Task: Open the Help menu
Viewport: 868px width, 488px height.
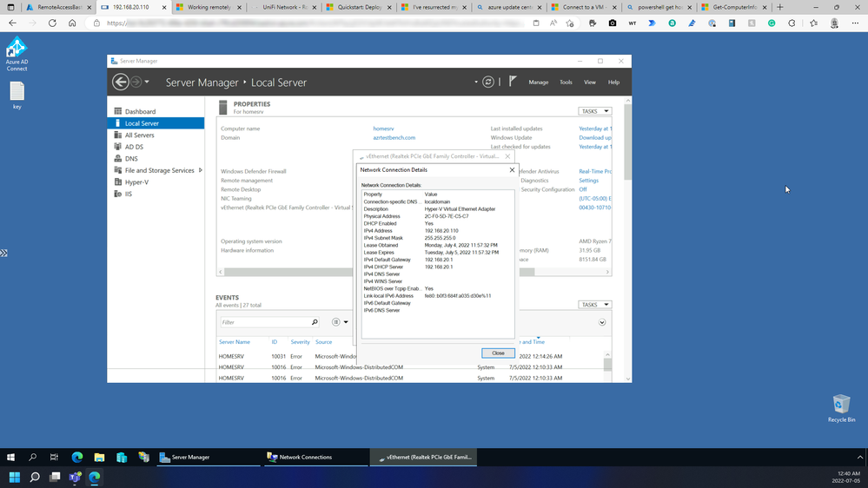Action: click(x=613, y=82)
